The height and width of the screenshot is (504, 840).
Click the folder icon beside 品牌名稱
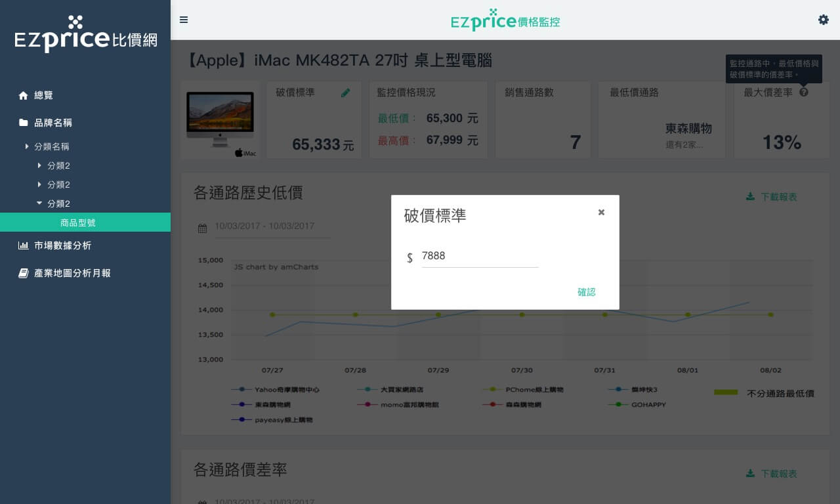24,123
